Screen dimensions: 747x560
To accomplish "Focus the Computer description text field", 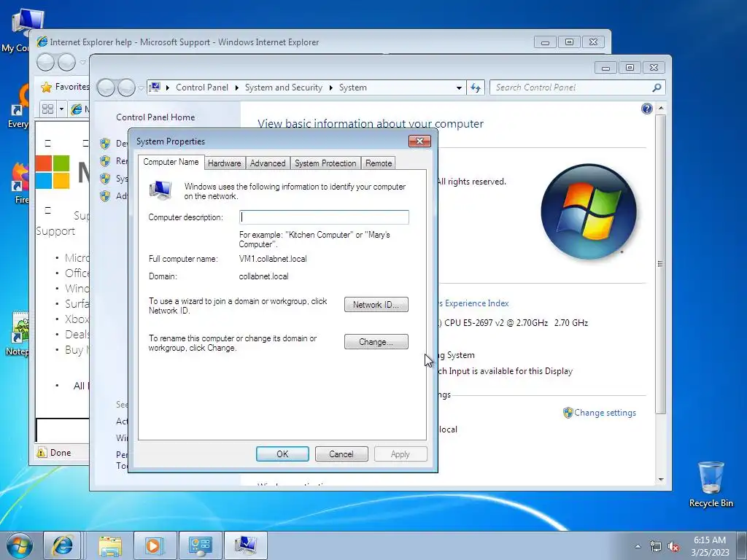I will pyautogui.click(x=324, y=217).
